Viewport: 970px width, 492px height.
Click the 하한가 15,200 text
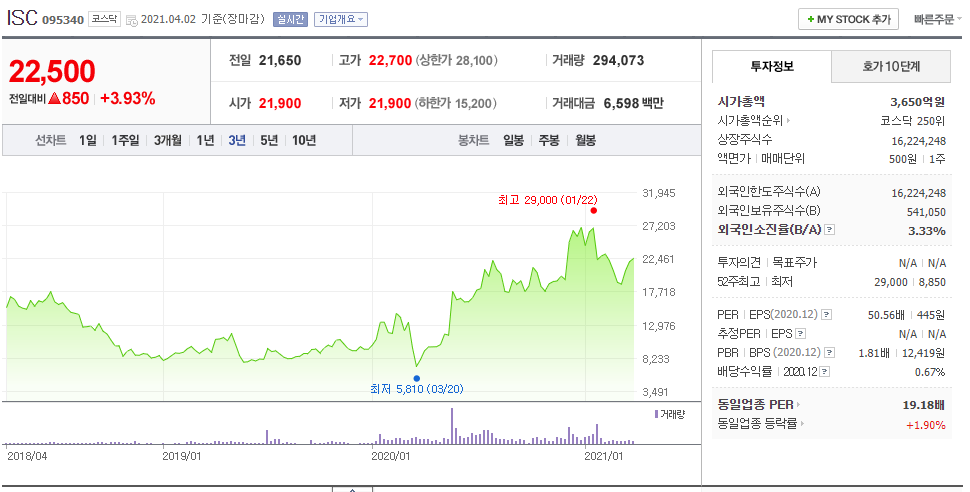tap(457, 103)
